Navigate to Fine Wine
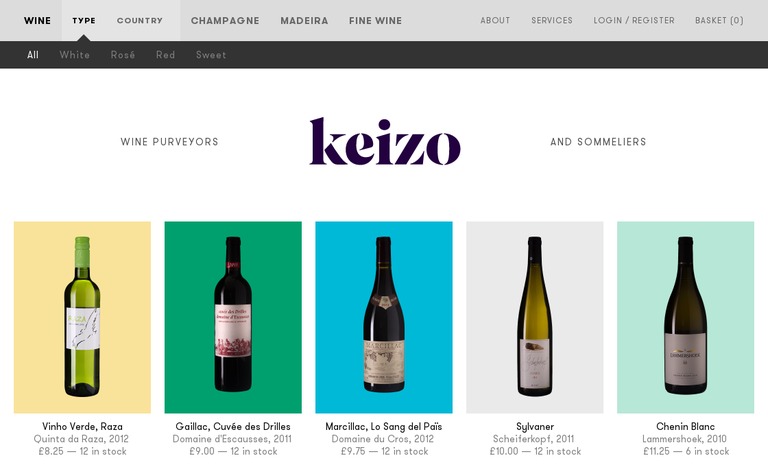The image size is (768, 475). click(376, 20)
